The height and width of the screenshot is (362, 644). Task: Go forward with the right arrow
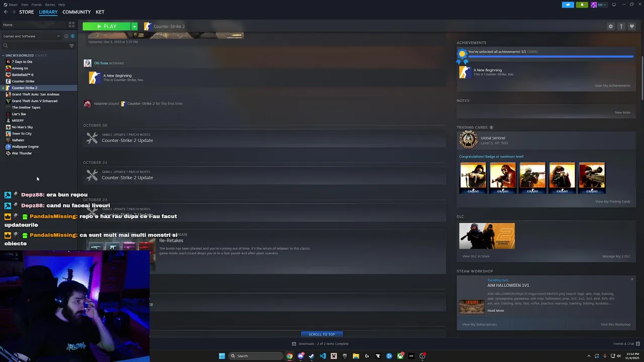[x=13, y=12]
